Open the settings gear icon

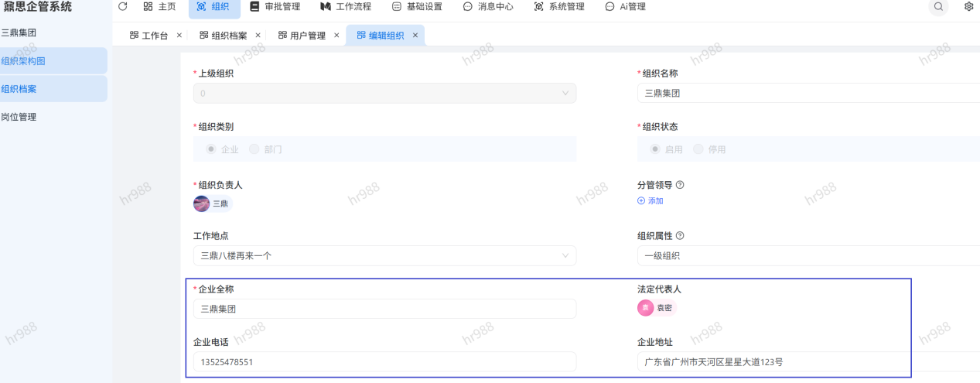[x=968, y=7]
